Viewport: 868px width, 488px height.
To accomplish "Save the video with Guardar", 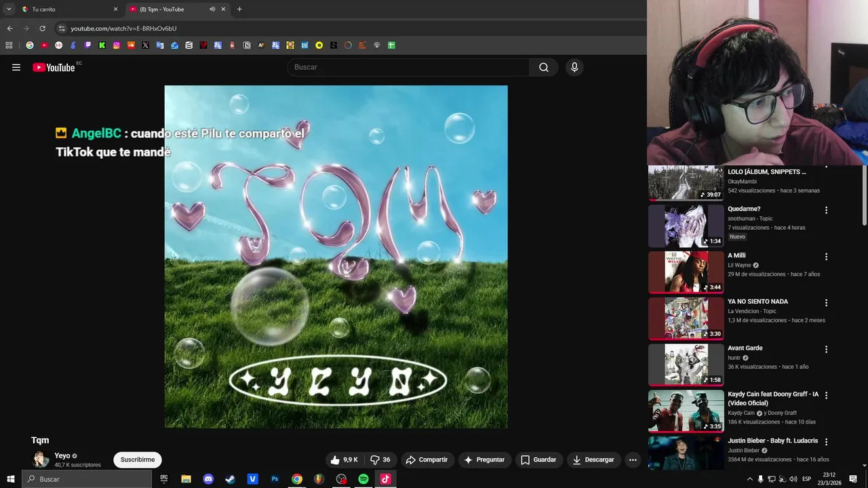I will pos(538,460).
